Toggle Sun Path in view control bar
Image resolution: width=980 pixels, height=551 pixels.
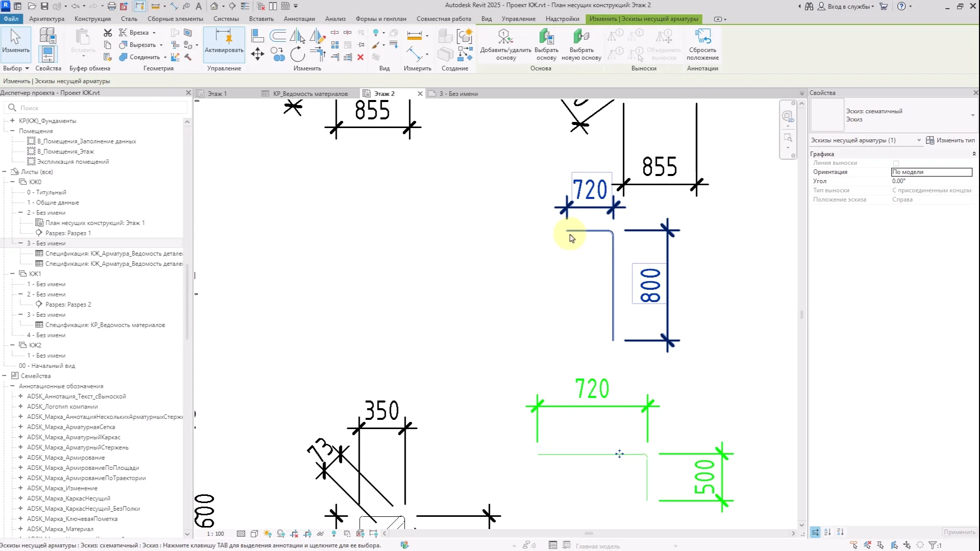click(267, 534)
